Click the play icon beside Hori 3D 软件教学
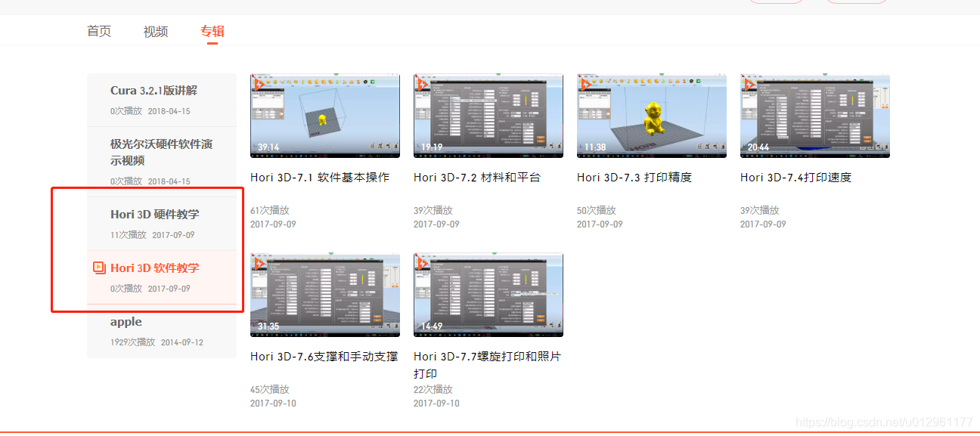Screen dimensions: 980x436 point(98,267)
